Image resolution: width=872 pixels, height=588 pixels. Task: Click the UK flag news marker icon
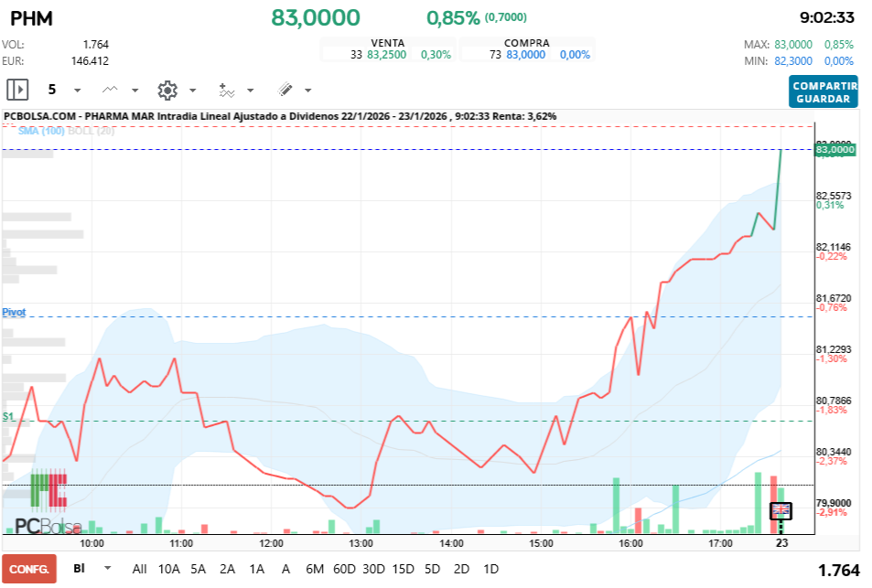pos(780,510)
